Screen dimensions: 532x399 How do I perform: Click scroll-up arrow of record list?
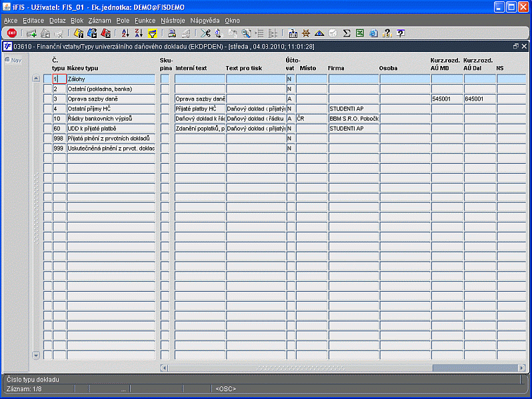(37, 79)
